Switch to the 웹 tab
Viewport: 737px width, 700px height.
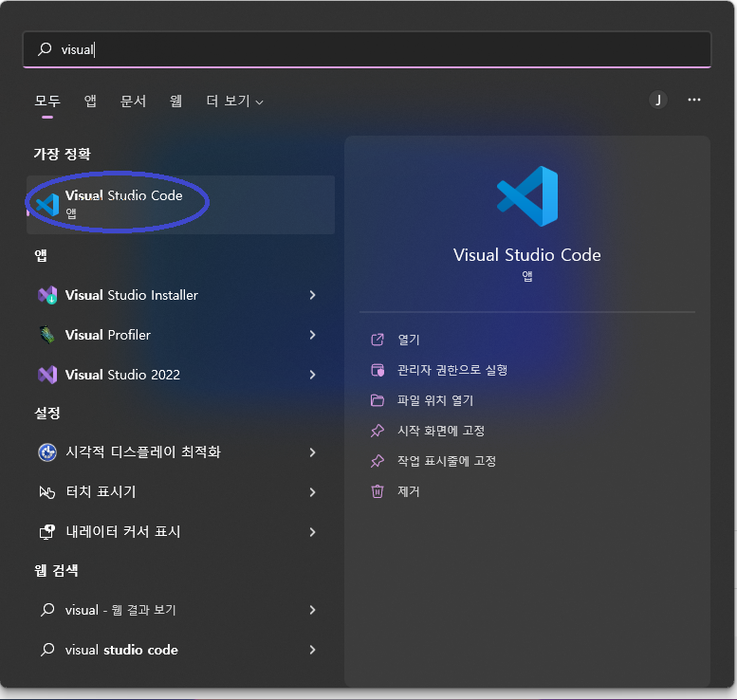(175, 101)
